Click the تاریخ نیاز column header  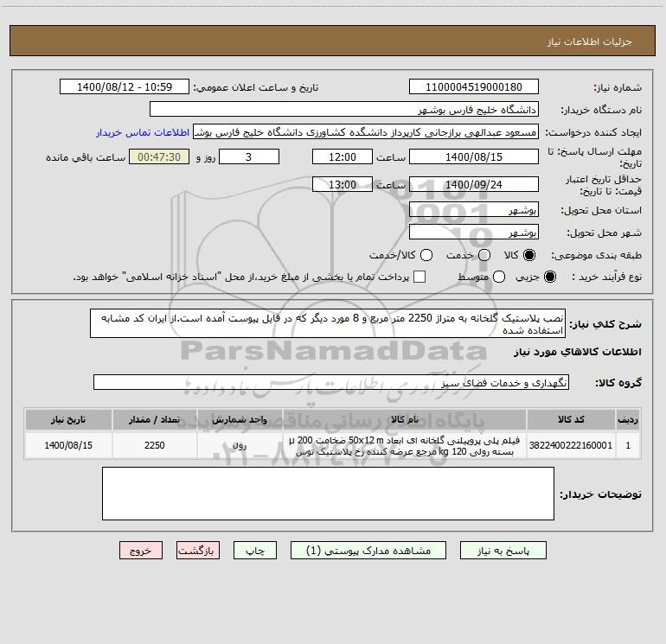[68, 419]
